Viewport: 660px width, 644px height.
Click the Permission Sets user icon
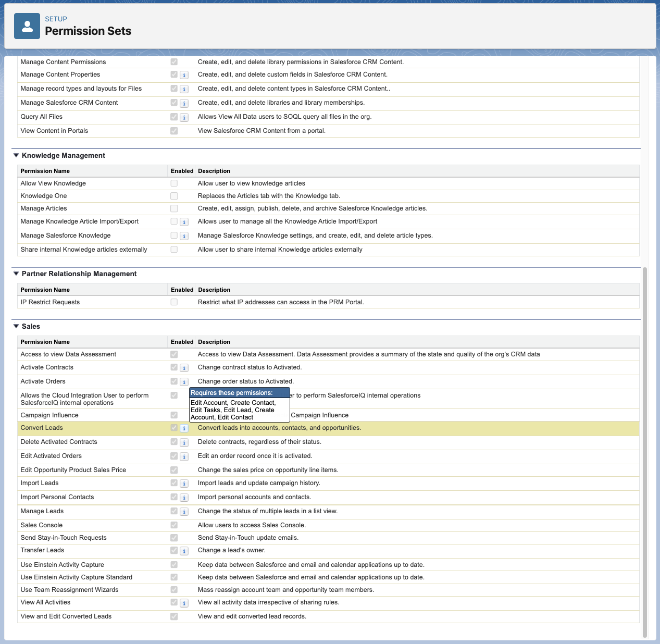point(27,26)
